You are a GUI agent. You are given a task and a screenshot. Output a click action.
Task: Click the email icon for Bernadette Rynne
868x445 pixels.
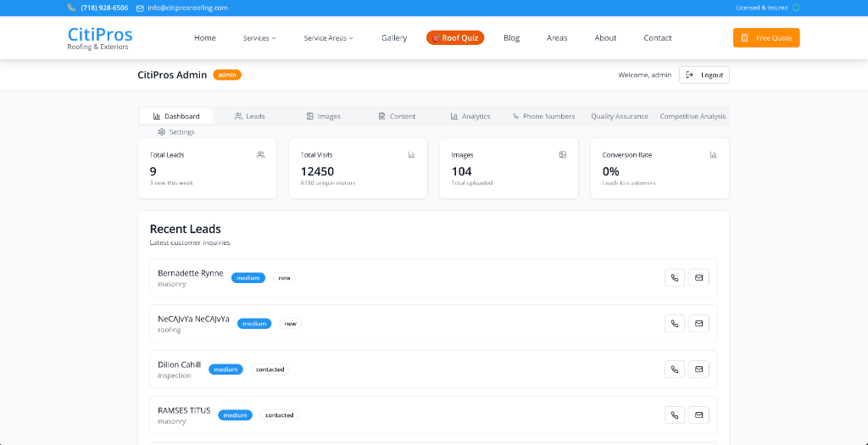[x=698, y=277]
